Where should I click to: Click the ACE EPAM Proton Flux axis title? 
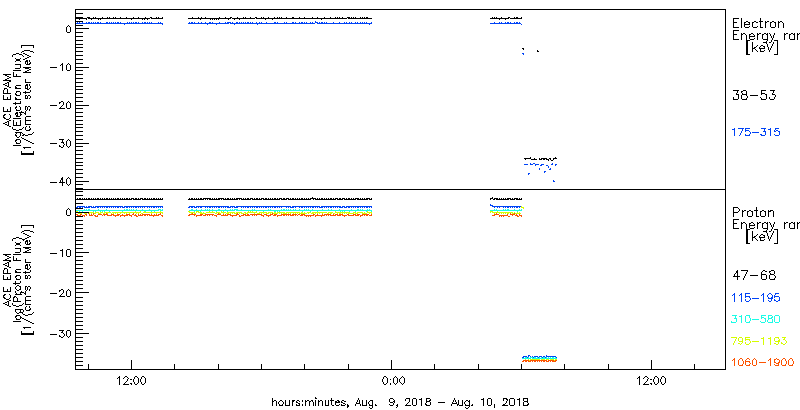coord(19,279)
